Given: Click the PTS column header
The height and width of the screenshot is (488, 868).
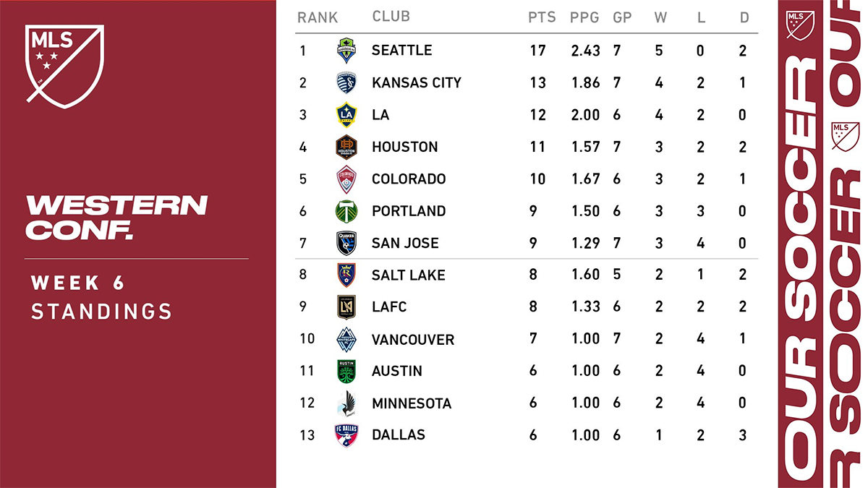Looking at the screenshot, I should pyautogui.click(x=542, y=17).
